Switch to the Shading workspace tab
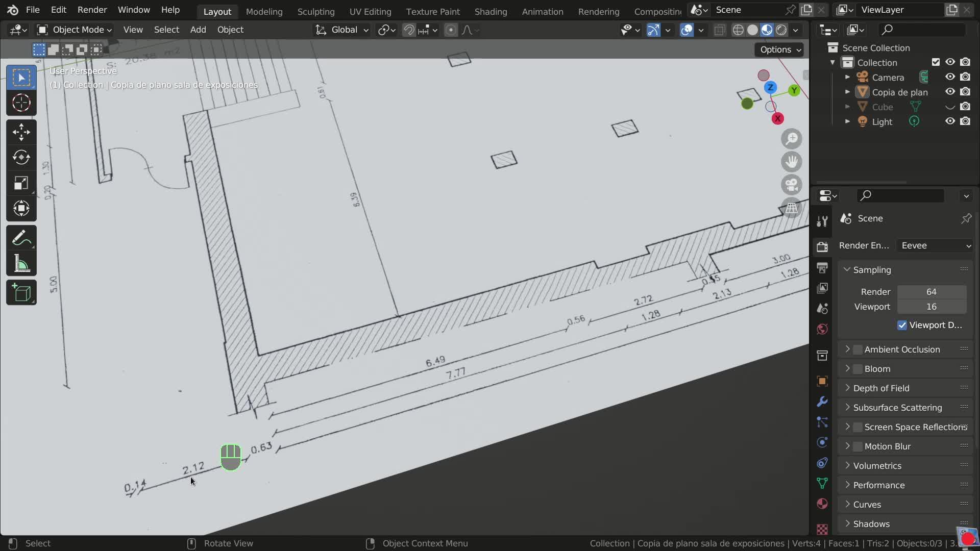The image size is (980, 551). point(490,11)
